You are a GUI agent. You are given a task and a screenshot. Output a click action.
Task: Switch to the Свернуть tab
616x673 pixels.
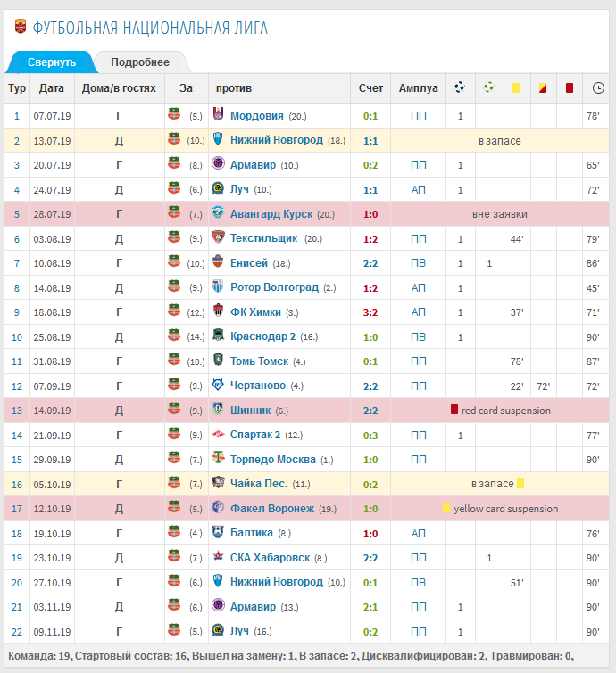click(52, 62)
